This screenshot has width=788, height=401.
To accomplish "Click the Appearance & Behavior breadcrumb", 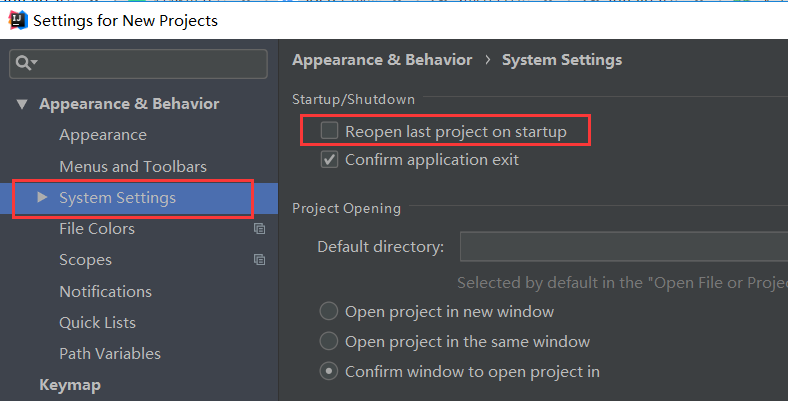I will (382, 60).
